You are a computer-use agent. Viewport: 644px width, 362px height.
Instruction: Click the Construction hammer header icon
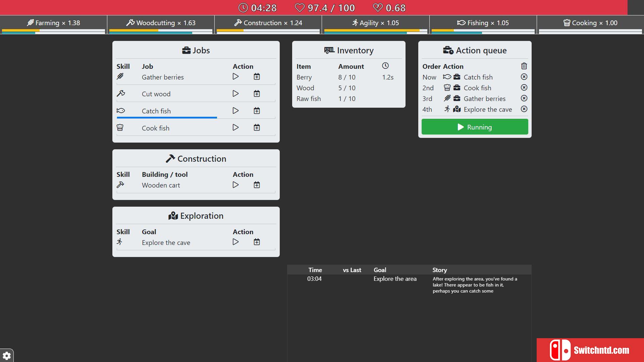(170, 159)
